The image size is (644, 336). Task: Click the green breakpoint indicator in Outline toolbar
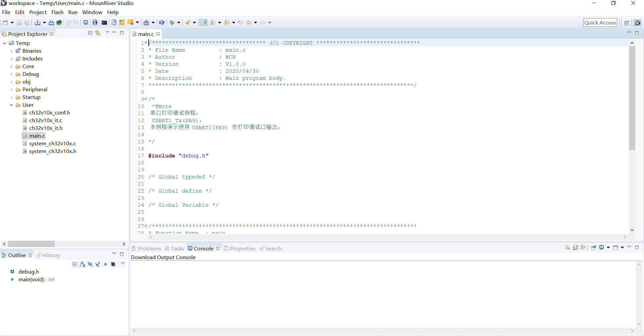point(105,264)
